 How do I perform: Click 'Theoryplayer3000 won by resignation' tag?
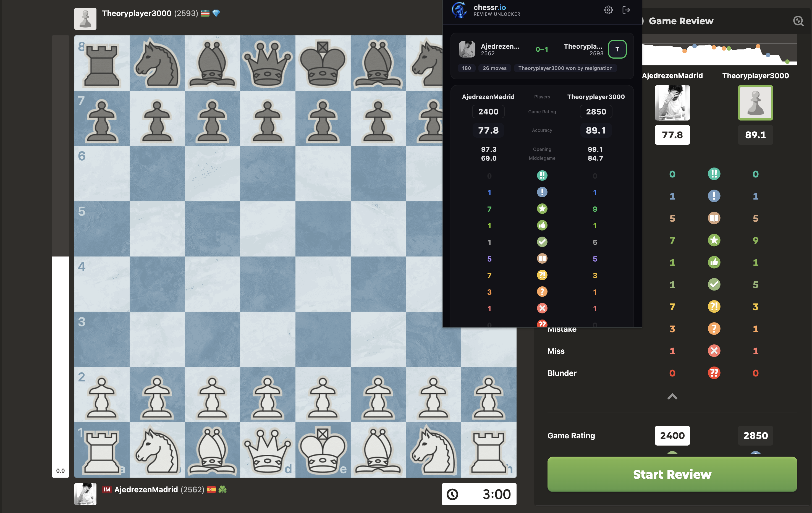[565, 68]
